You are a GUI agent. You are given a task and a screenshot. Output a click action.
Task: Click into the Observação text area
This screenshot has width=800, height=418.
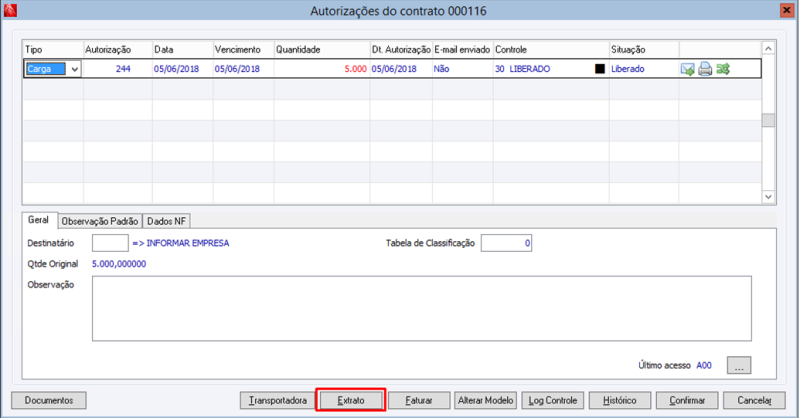click(421, 309)
